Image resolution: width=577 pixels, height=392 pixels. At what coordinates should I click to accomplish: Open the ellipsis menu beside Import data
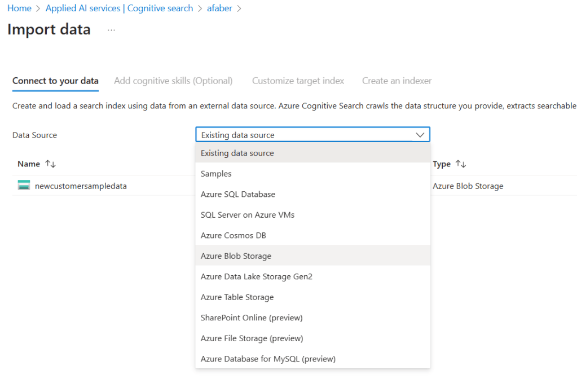click(x=111, y=30)
